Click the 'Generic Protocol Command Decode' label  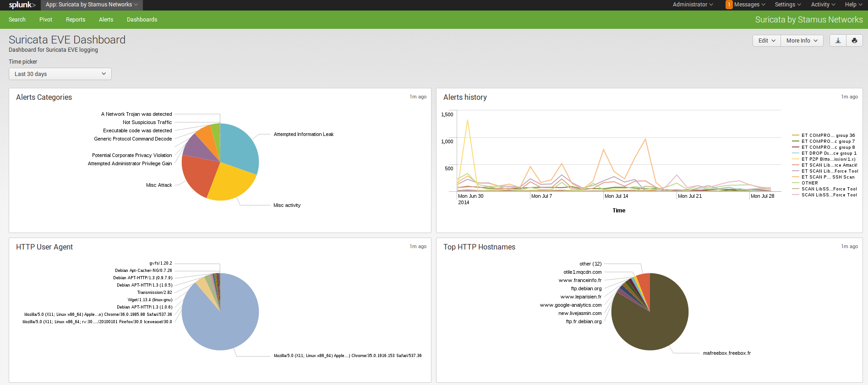(133, 139)
